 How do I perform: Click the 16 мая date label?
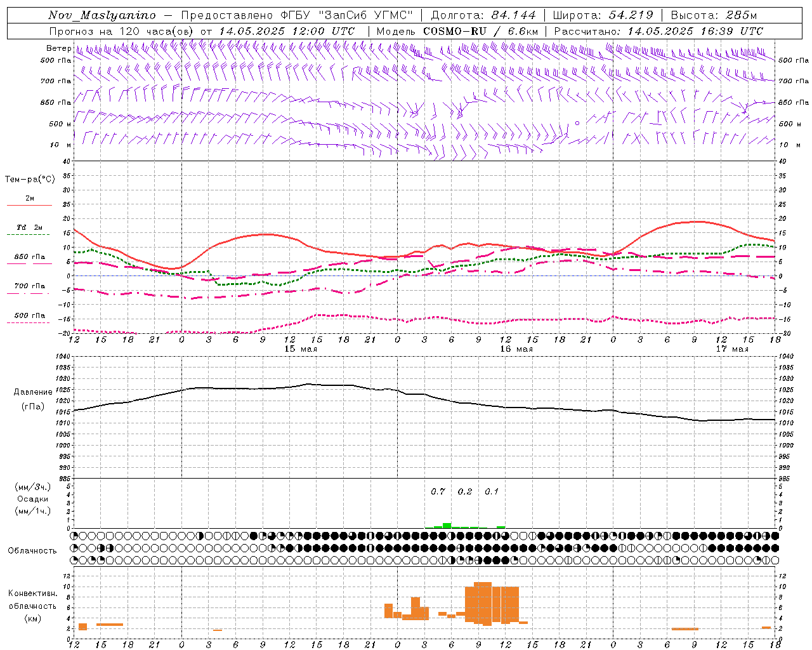click(516, 349)
